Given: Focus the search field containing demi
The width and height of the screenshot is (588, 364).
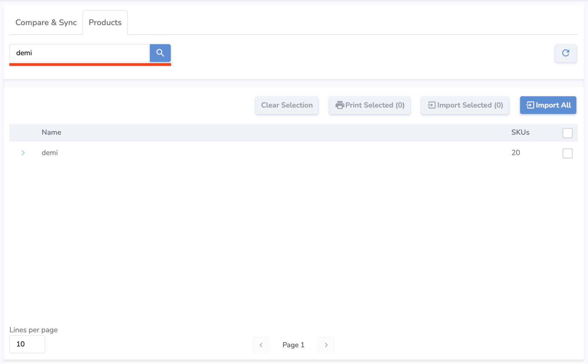Looking at the screenshot, I should (79, 53).
